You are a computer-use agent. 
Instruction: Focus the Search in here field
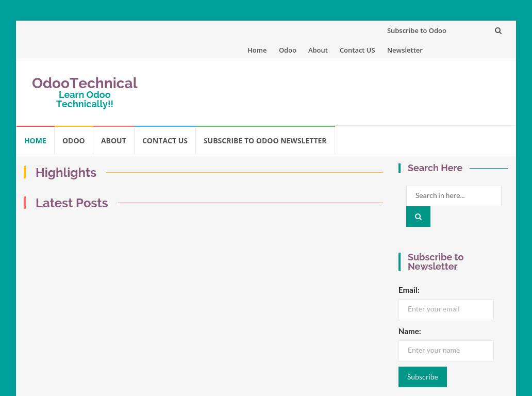(x=454, y=196)
